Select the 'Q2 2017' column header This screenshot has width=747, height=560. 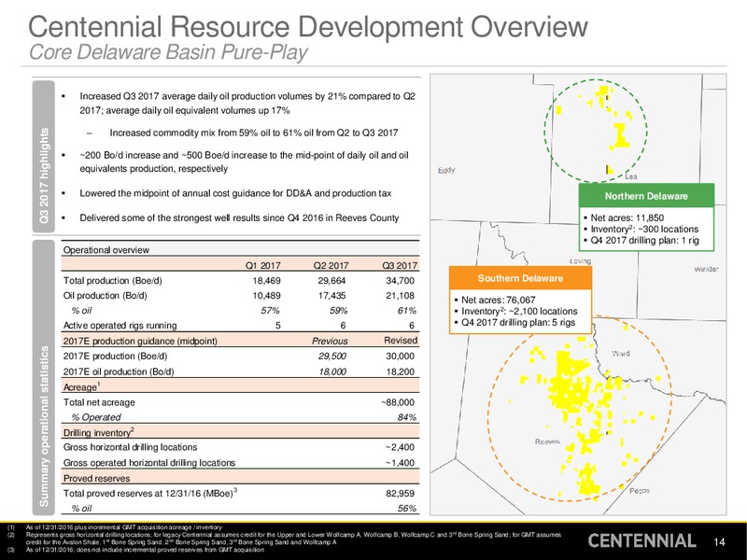pos(331,265)
